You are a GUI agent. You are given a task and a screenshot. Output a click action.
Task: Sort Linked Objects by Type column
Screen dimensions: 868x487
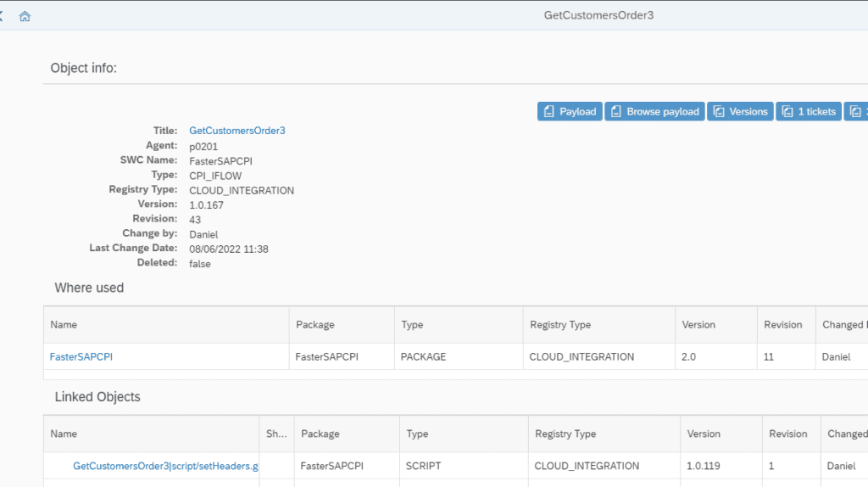[x=464, y=434]
